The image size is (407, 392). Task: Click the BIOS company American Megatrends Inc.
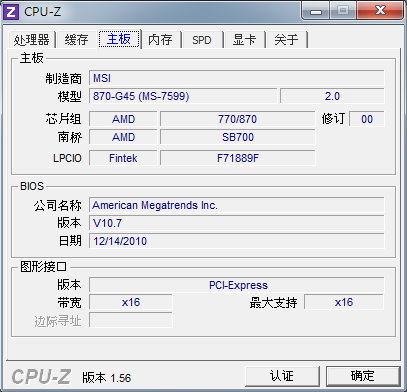(237, 205)
